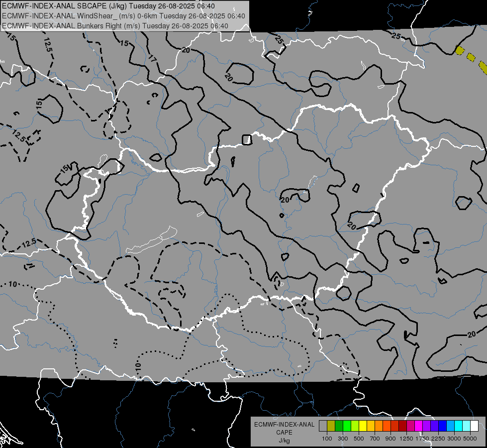The height and width of the screenshot is (448, 487).
Task: Click the WindShear 0-6km header line
Action: (x=123, y=16)
